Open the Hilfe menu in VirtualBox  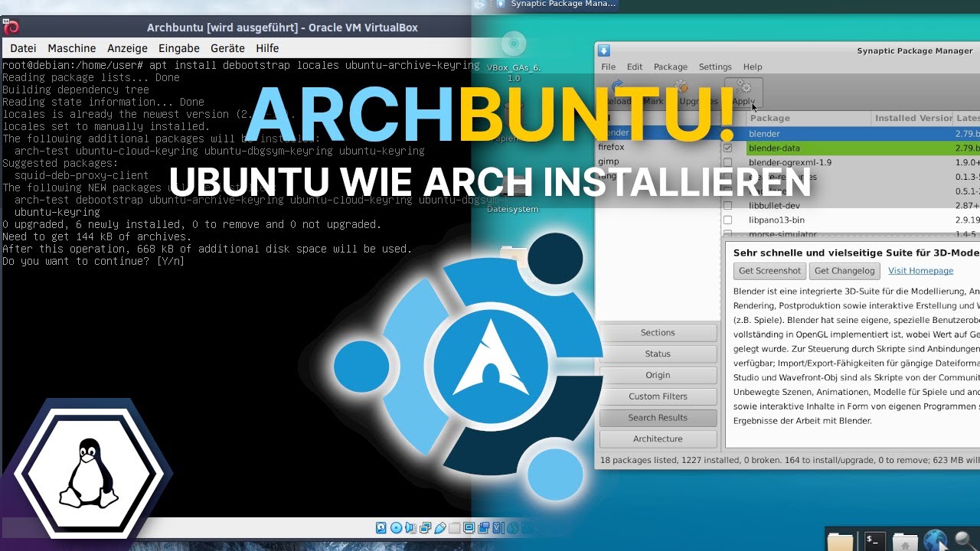(267, 48)
